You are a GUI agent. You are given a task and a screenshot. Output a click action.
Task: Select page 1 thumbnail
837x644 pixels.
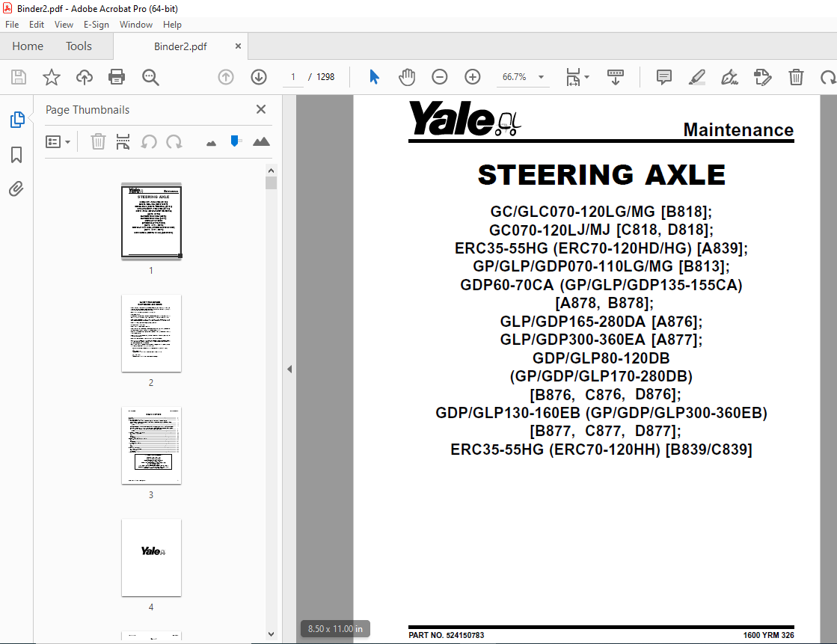[x=152, y=221]
